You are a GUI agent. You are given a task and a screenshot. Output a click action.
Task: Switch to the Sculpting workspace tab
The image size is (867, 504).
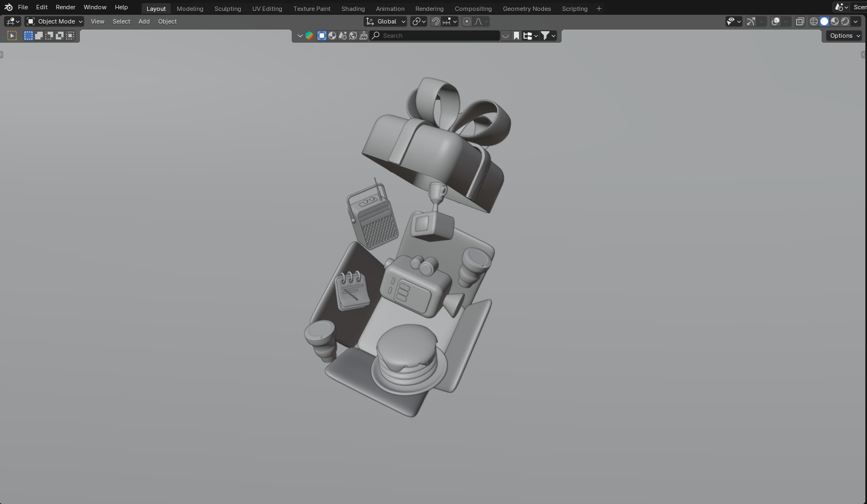(x=227, y=9)
